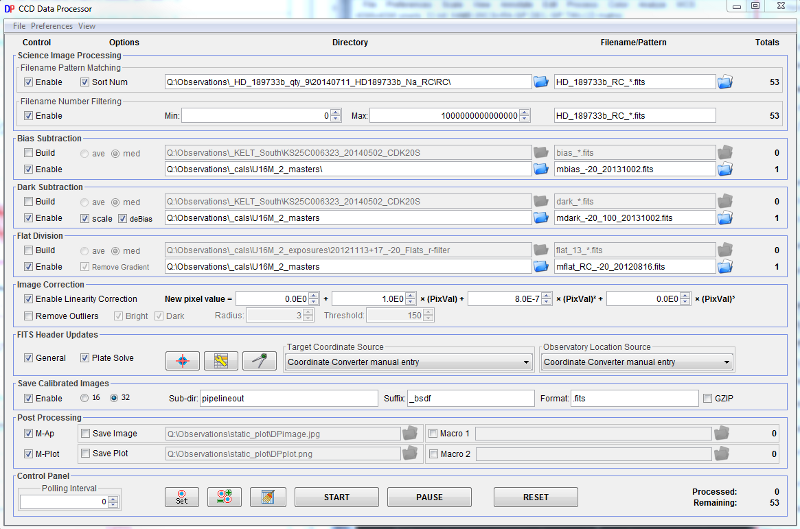Enable the Build checkbox under Bias Subtraction

pyautogui.click(x=29, y=153)
